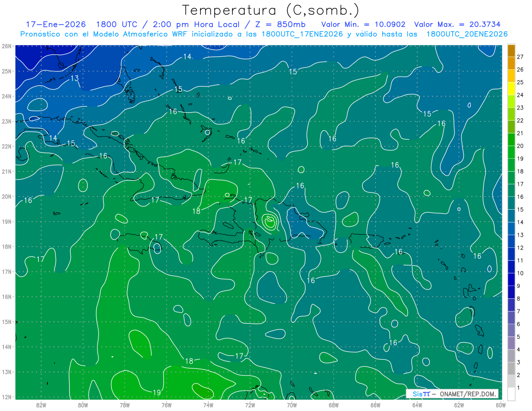
Task: Click the "12N" latitude axis label
Action: pyautogui.click(x=6, y=397)
